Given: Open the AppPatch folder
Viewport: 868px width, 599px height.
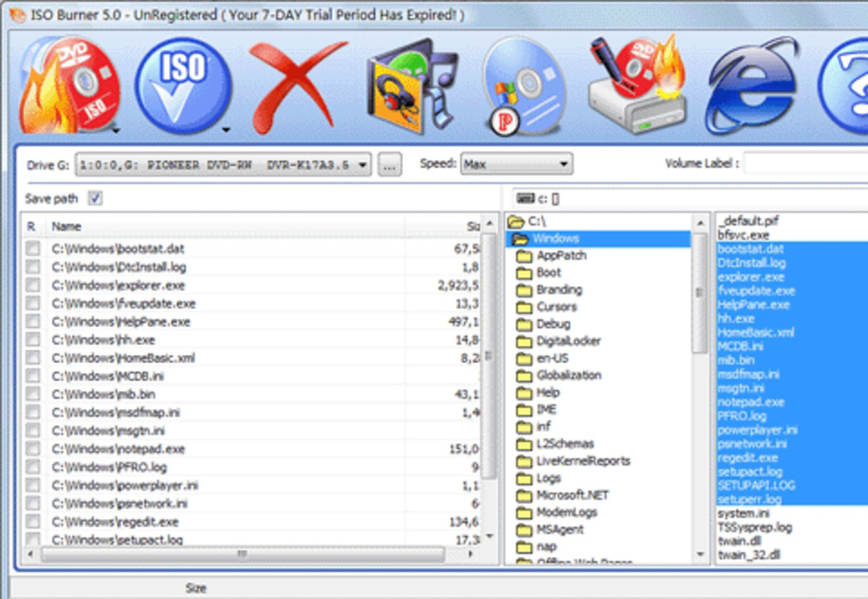Looking at the screenshot, I should click(551, 256).
